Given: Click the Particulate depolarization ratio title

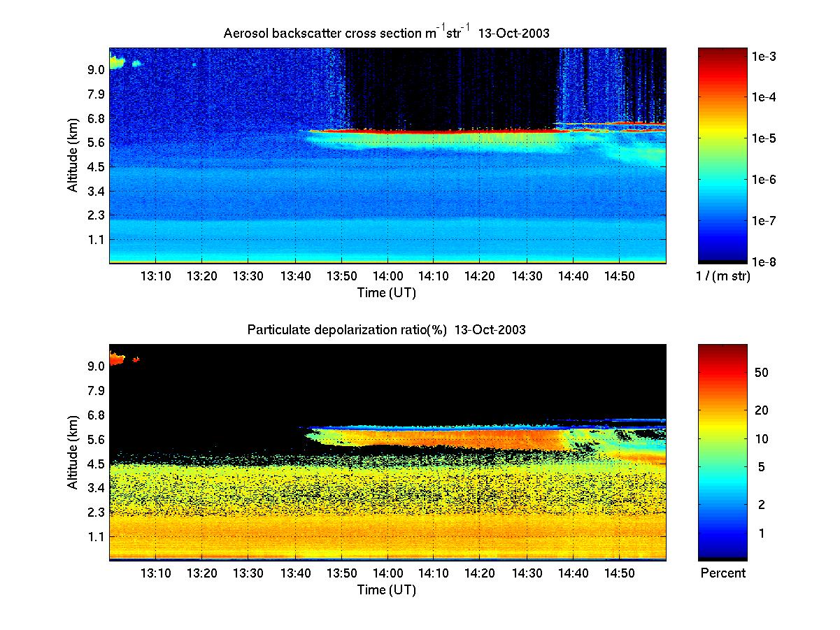Looking at the screenshot, I should [386, 330].
